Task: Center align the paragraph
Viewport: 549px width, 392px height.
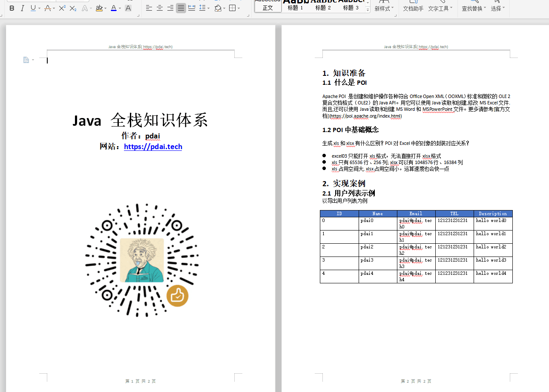Action: click(160, 8)
